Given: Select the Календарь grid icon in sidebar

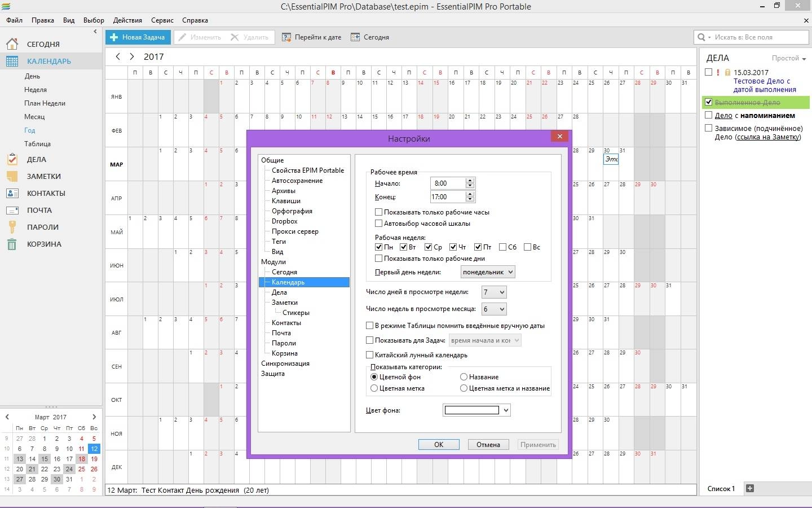Looking at the screenshot, I should (x=12, y=61).
